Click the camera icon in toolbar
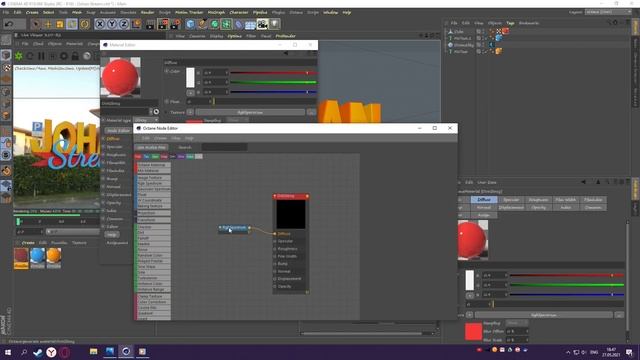This screenshot has height=360, width=640. pyautogui.click(x=262, y=24)
